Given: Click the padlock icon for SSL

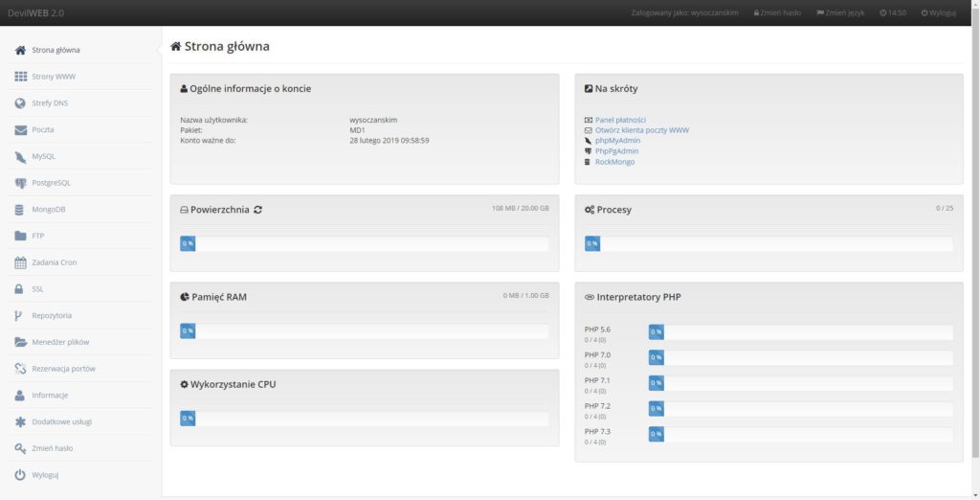Looking at the screenshot, I should (x=19, y=289).
